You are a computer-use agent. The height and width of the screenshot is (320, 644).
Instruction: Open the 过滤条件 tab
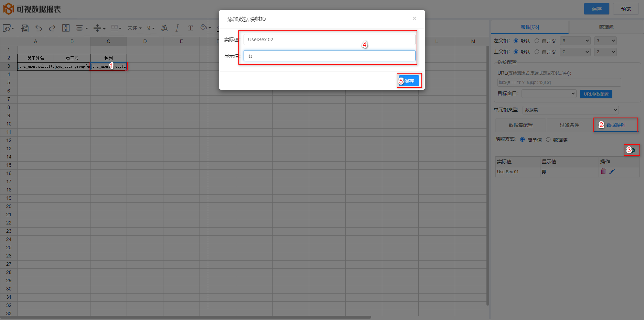tap(569, 125)
